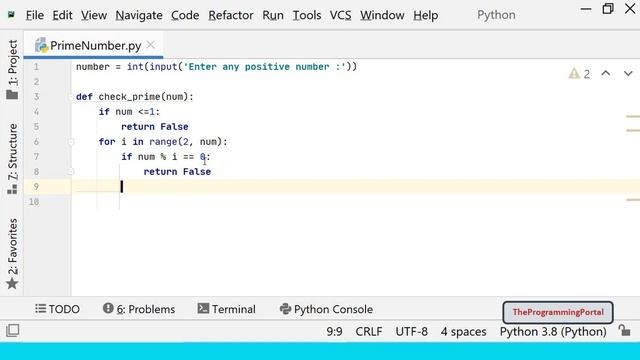
Task: Select Python 3.8 interpreter widget
Action: (553, 331)
